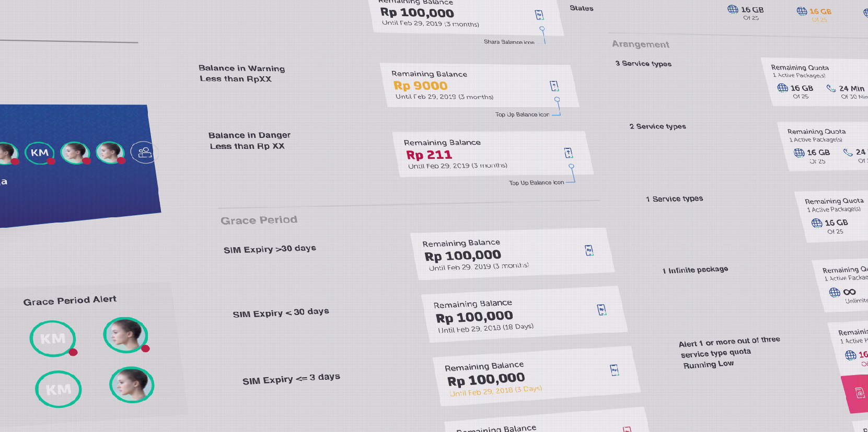Click globe icon beside orange 16 GB
Image resolution: width=868 pixels, height=432 pixels.
(802, 11)
